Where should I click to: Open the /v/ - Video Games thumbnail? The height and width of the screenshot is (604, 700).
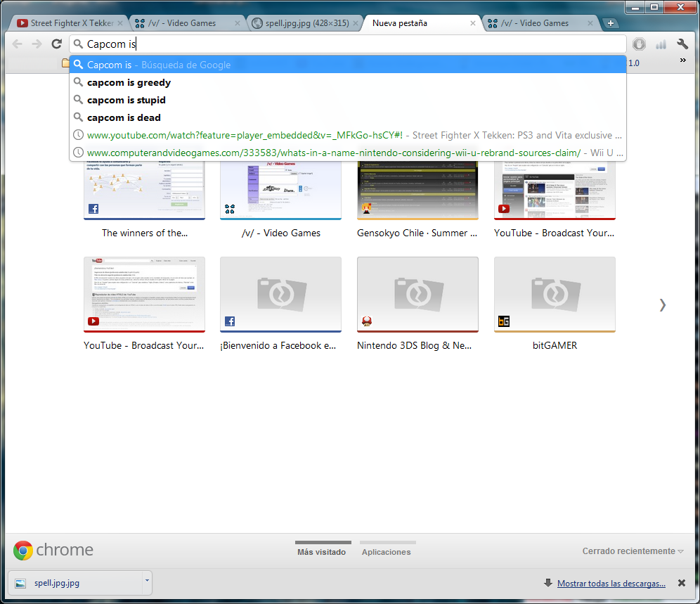[281, 190]
